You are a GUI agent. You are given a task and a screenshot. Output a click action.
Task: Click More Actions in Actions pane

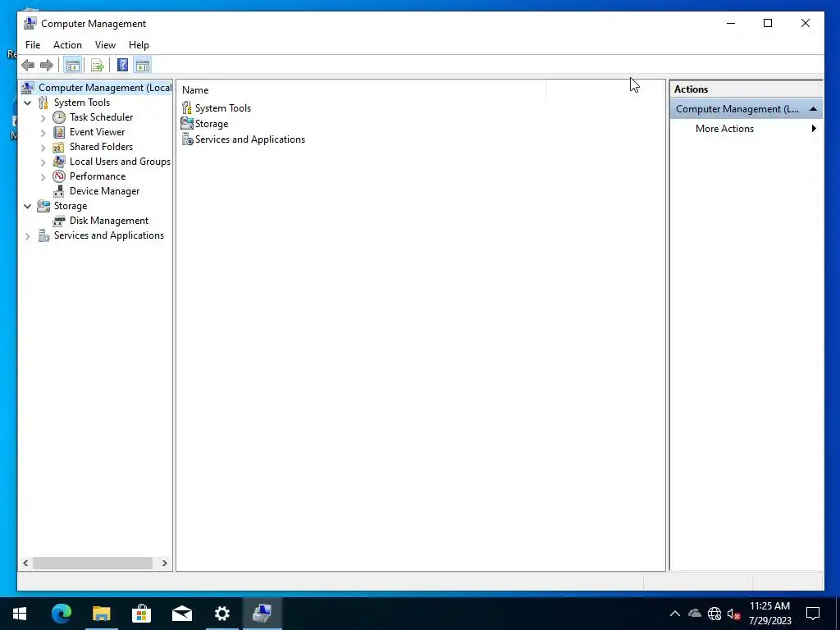point(724,129)
